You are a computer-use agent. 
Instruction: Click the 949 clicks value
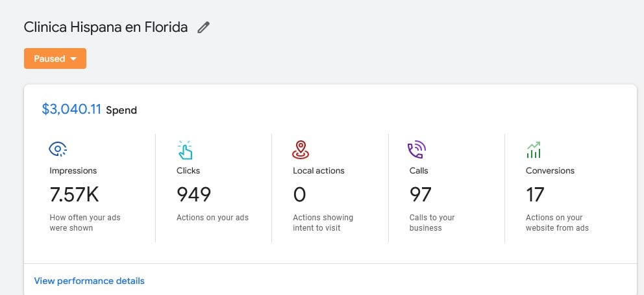coord(193,194)
